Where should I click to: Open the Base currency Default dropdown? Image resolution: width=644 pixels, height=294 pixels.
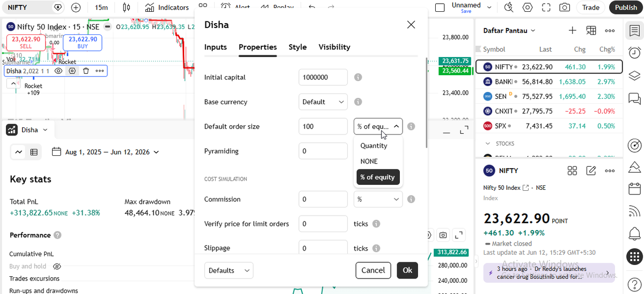[x=323, y=102]
